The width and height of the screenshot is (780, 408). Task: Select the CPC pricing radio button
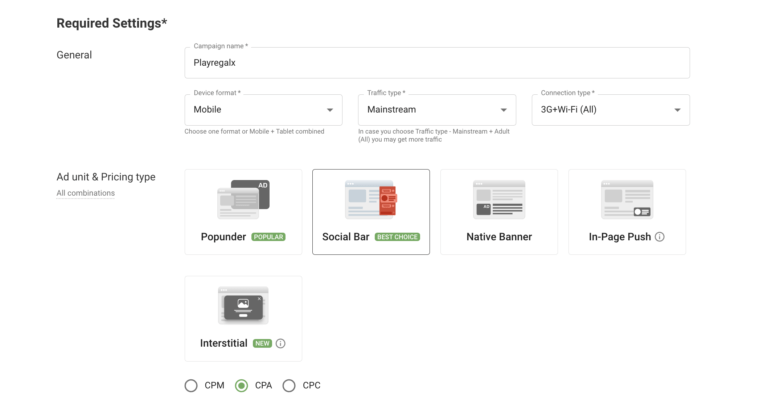point(289,385)
